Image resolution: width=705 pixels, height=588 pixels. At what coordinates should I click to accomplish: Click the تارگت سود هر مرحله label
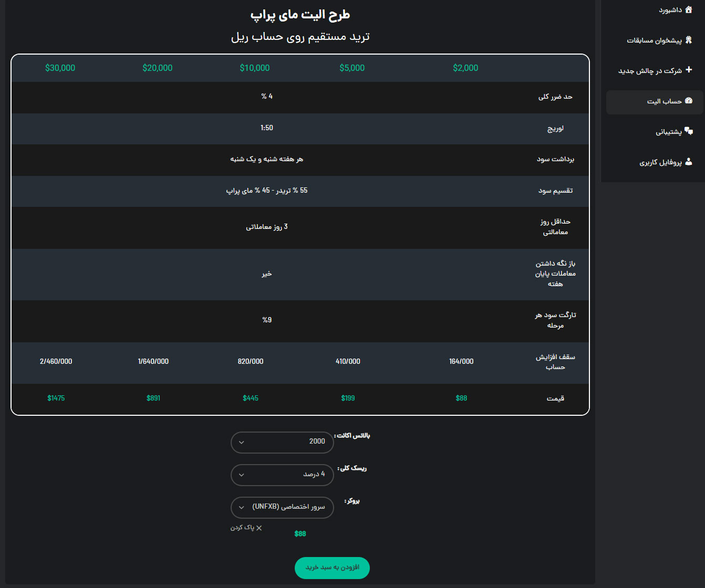coord(555,320)
